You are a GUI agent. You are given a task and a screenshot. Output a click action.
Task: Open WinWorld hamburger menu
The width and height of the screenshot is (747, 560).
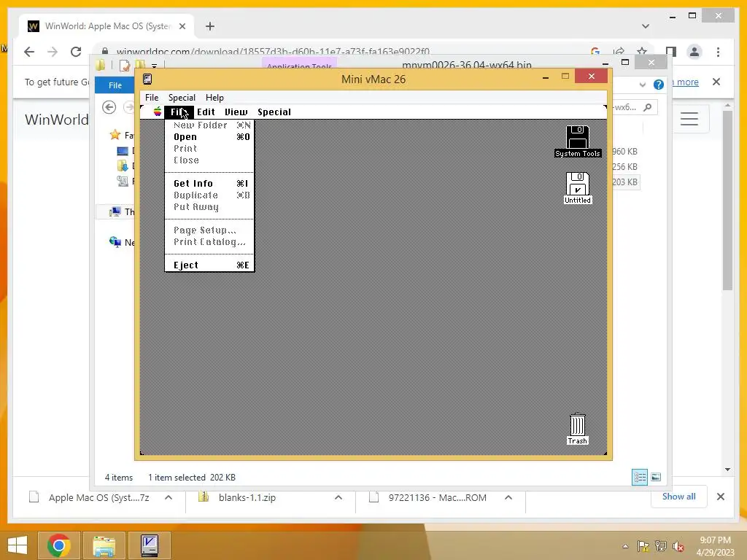(689, 119)
